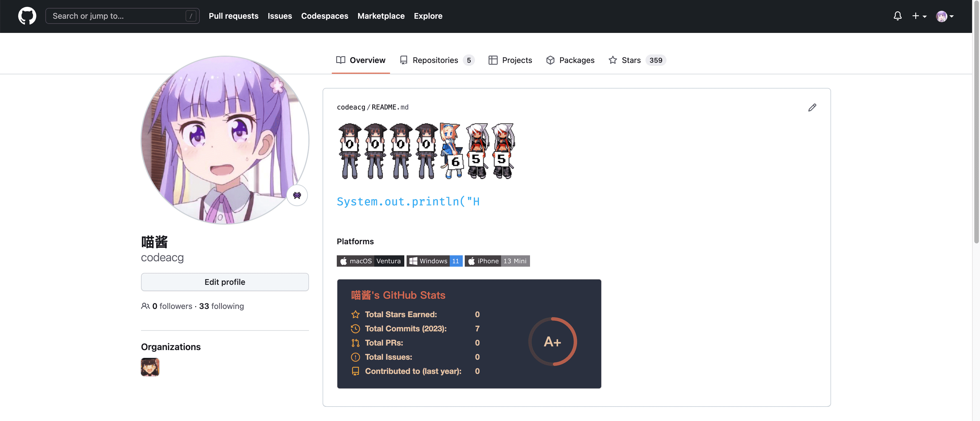Click the notifications bell icon
The image size is (980, 421).
point(897,16)
